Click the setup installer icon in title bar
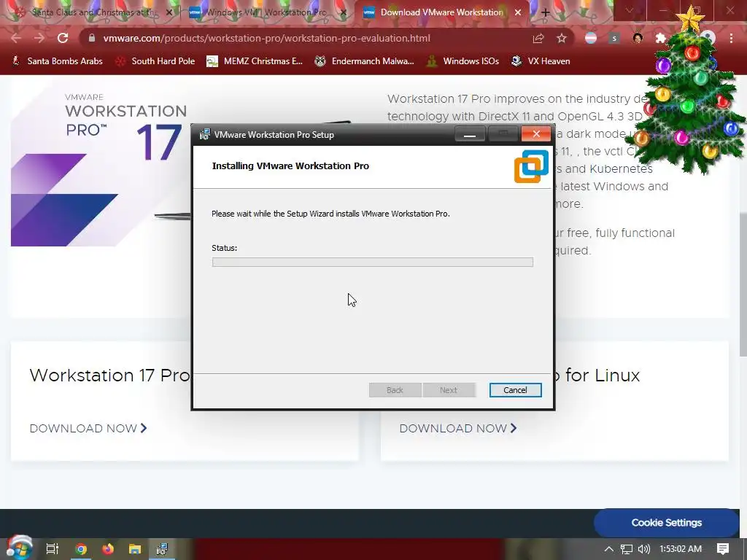 point(204,134)
